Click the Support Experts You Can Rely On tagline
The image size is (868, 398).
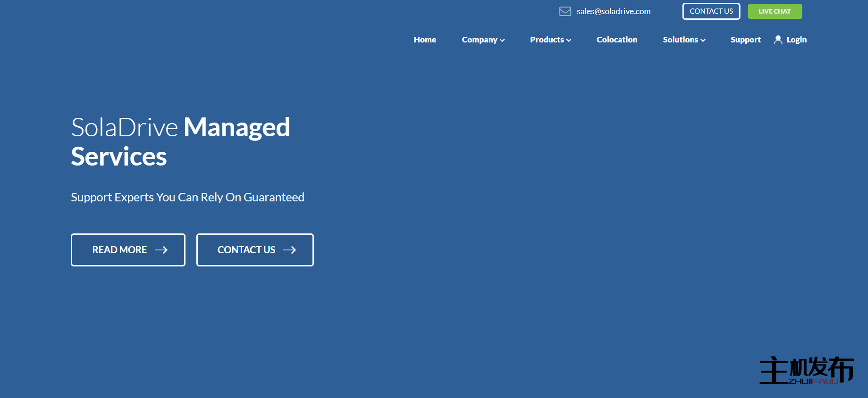[x=187, y=197]
